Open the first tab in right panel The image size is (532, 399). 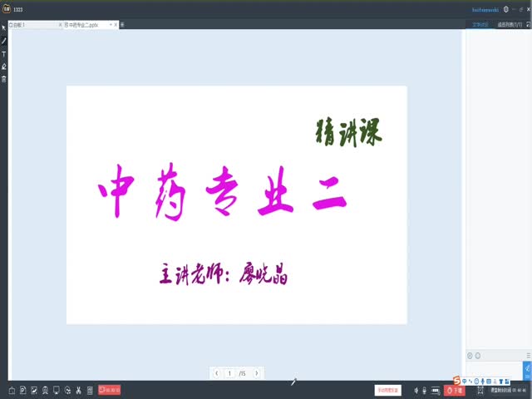(x=480, y=24)
